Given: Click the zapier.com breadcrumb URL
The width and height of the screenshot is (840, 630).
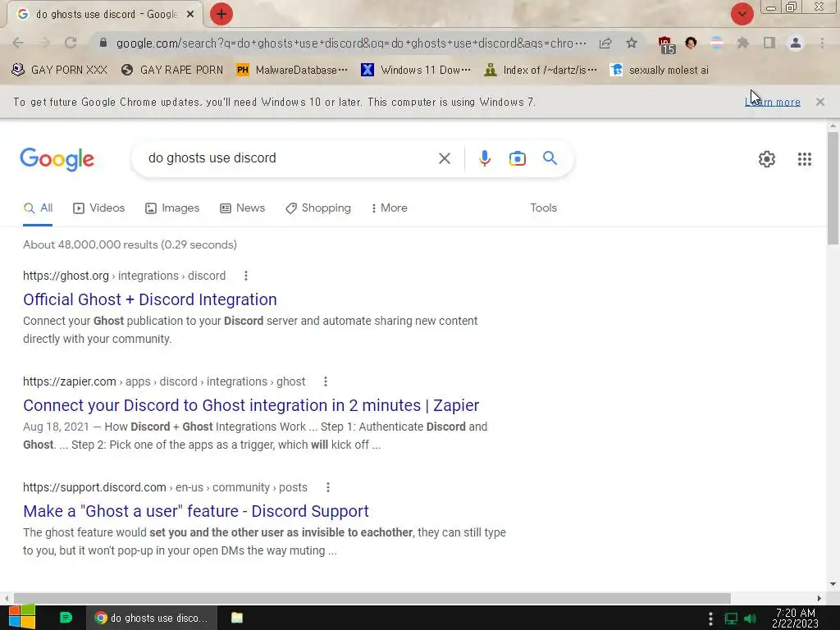Looking at the screenshot, I should [164, 381].
